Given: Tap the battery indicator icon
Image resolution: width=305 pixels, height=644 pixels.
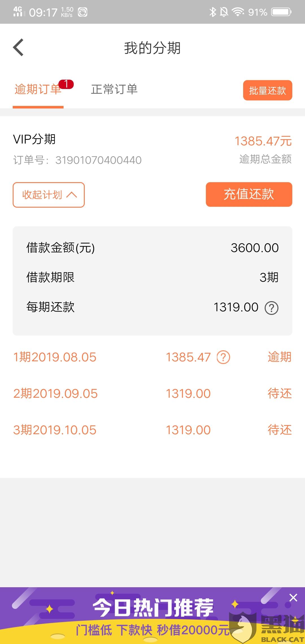Looking at the screenshot, I should [281, 12].
